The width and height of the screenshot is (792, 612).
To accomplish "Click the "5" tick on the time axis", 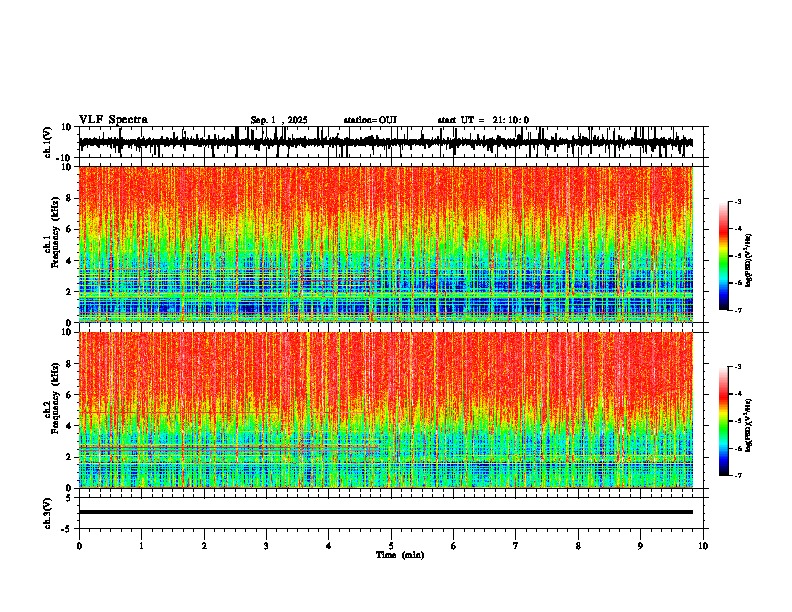I will click(x=391, y=546).
